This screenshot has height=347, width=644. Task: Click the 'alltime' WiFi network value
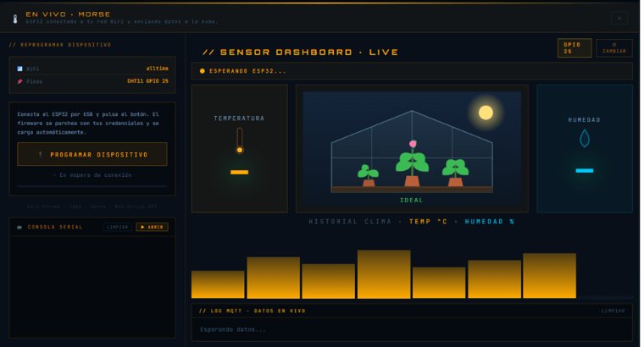click(x=158, y=69)
